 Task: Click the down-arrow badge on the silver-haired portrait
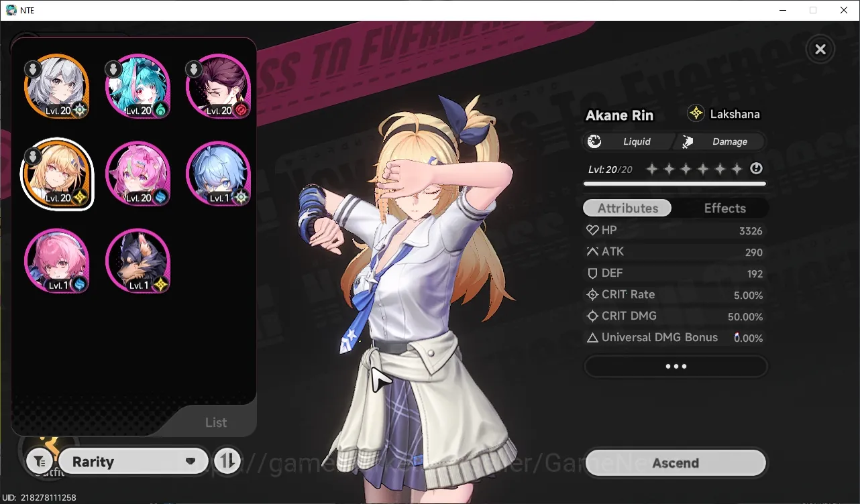tap(32, 69)
